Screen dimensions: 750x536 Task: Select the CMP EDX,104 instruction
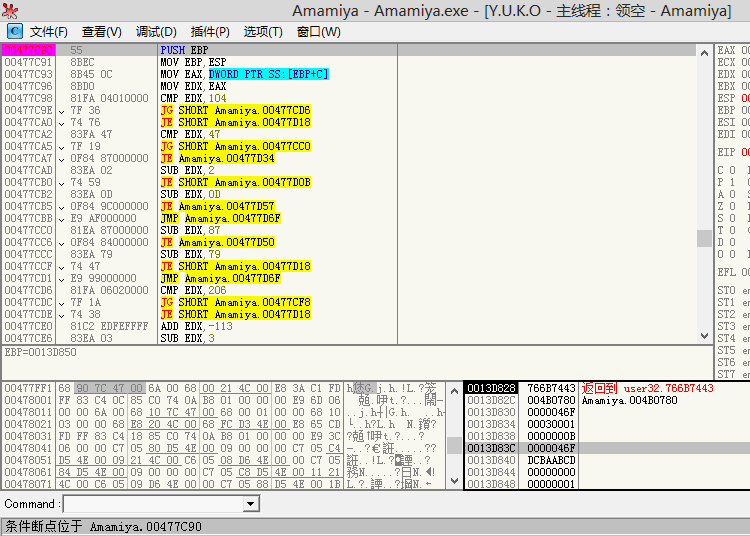(193, 98)
